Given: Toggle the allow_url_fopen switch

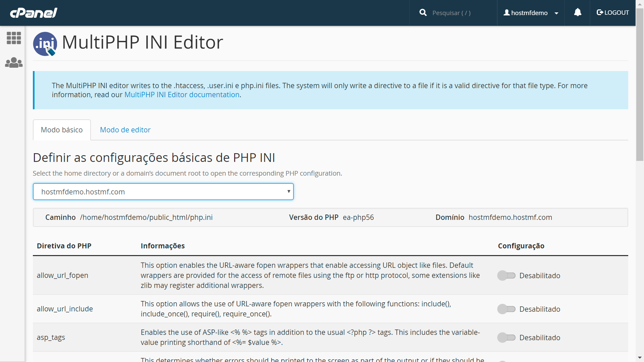Looking at the screenshot, I should click(506, 276).
